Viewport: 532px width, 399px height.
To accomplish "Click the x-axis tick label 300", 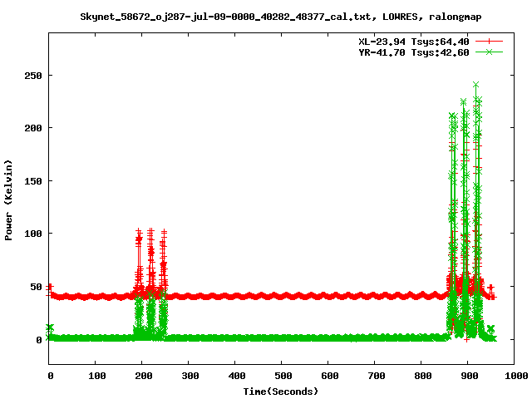I will pyautogui.click(x=190, y=376).
